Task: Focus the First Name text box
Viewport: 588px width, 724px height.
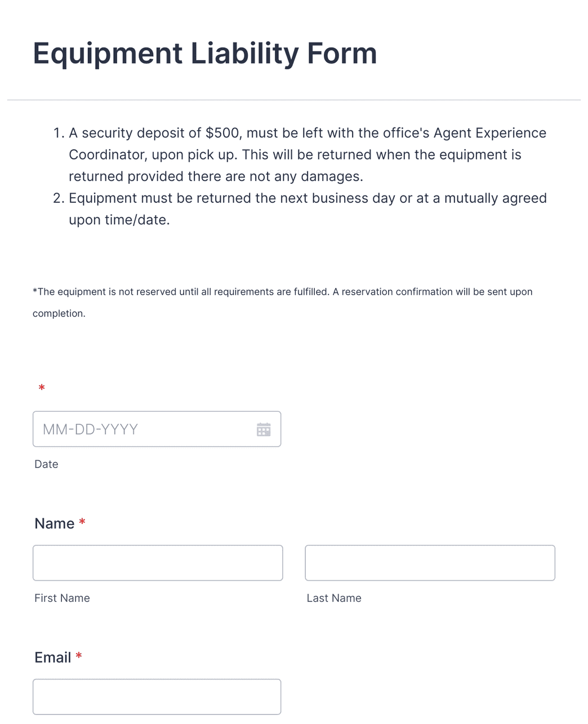Action: (158, 563)
